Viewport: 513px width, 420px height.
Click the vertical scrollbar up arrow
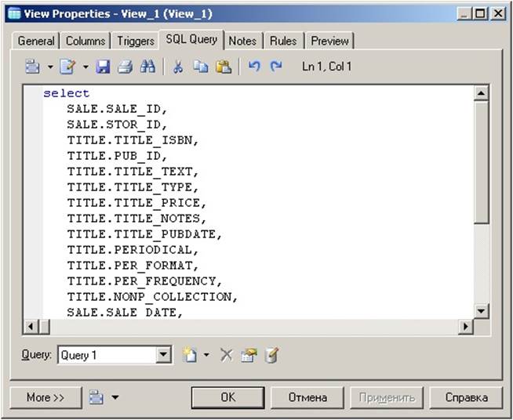click(x=481, y=93)
